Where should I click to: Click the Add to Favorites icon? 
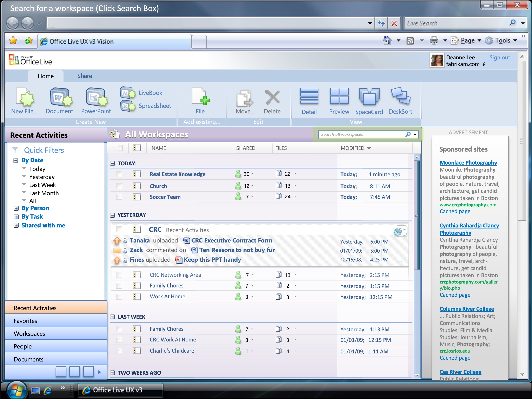click(29, 41)
